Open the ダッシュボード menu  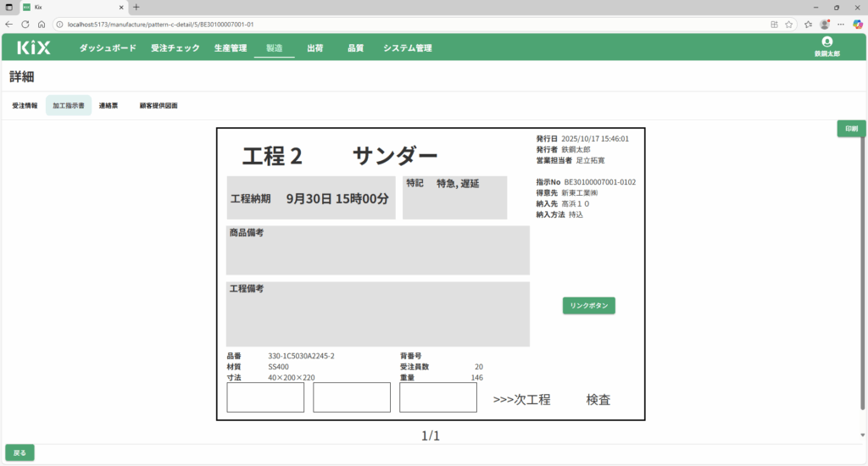pos(108,48)
